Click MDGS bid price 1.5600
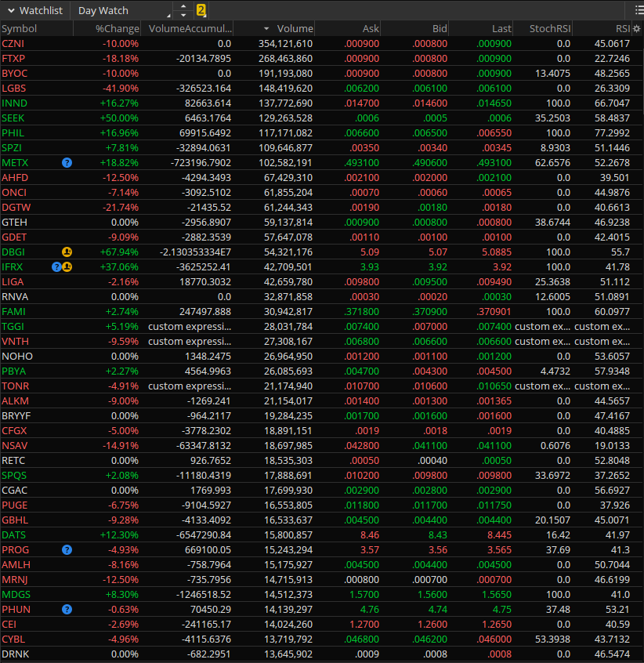The height and width of the screenshot is (663, 644). 432,595
